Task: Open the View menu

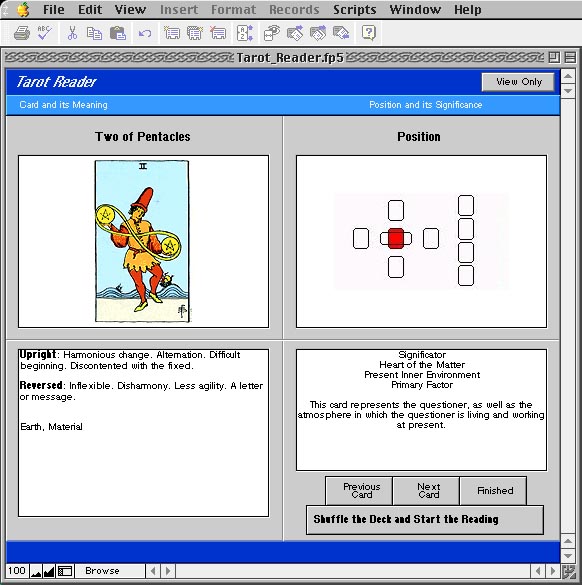Action: 130,10
